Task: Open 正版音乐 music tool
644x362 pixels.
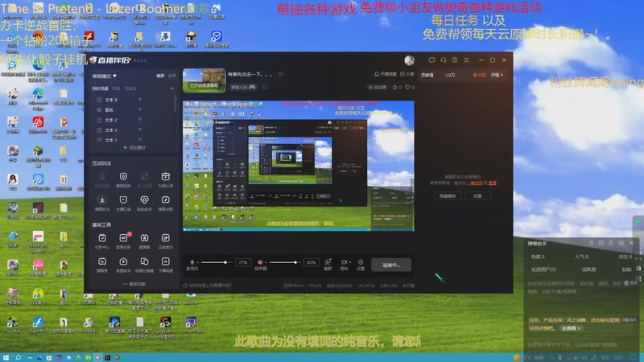Action: 166,241
